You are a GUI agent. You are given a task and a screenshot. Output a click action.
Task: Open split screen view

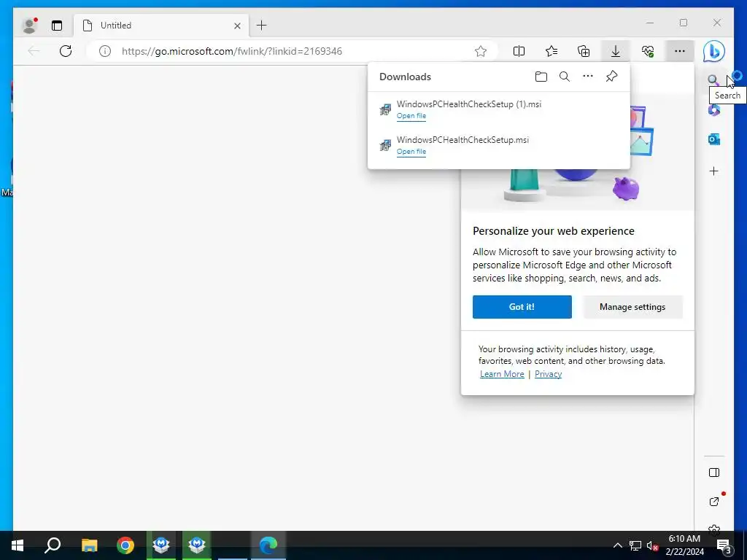coord(519,51)
